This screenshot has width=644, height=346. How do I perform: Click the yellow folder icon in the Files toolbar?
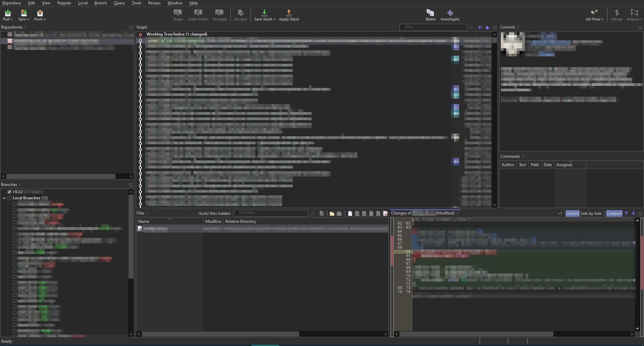(x=332, y=213)
